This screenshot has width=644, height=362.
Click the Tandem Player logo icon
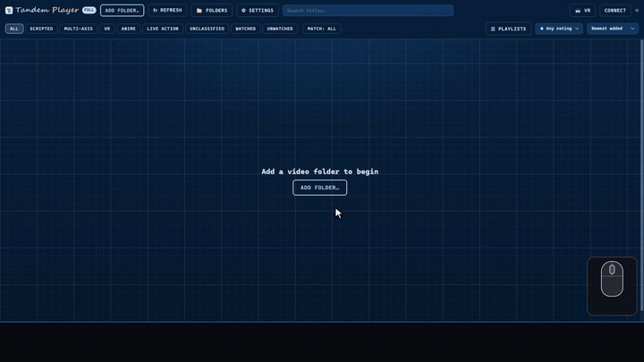pos(9,10)
